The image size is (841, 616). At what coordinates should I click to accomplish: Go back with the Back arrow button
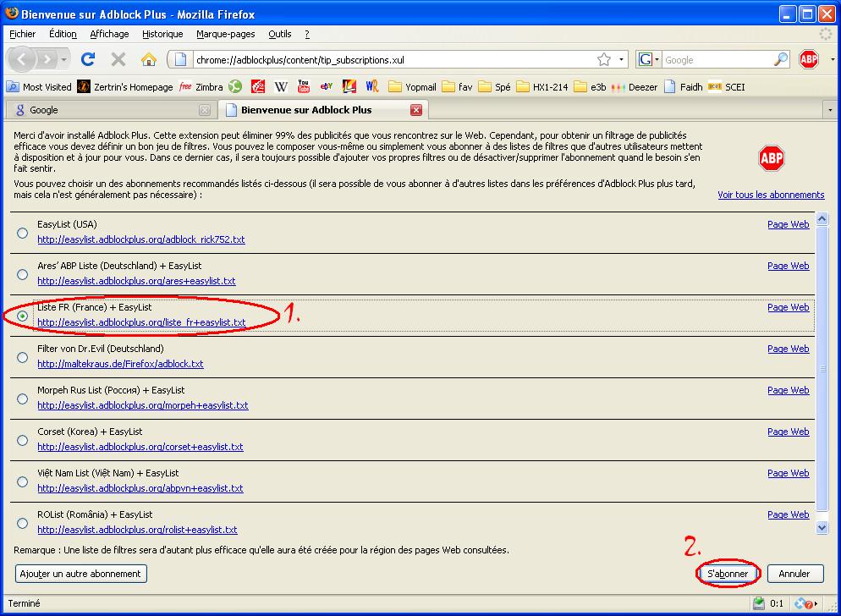[x=21, y=59]
